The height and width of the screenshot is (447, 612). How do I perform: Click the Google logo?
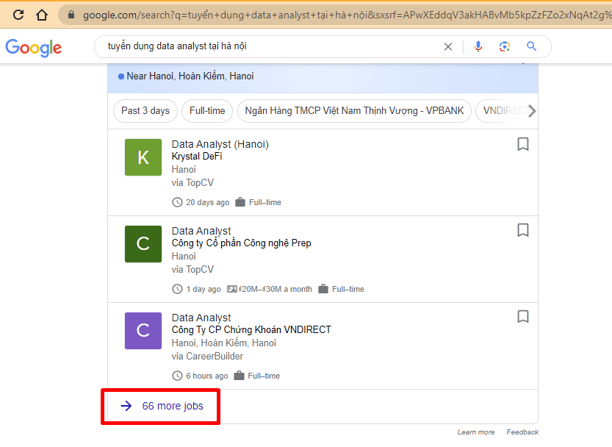[x=34, y=48]
